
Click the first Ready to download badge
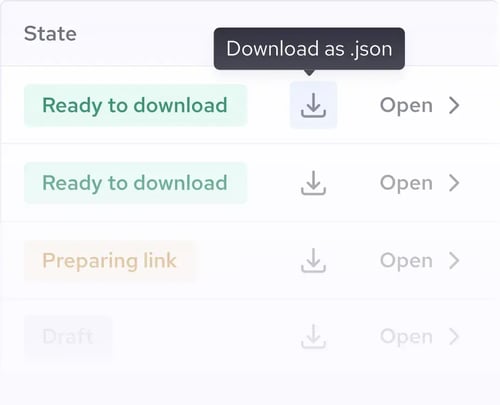click(136, 105)
